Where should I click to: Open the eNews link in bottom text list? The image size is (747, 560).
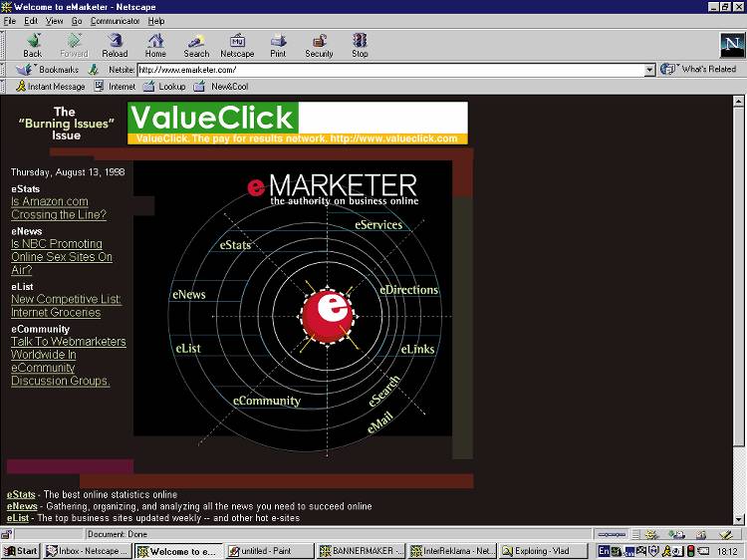pos(22,506)
